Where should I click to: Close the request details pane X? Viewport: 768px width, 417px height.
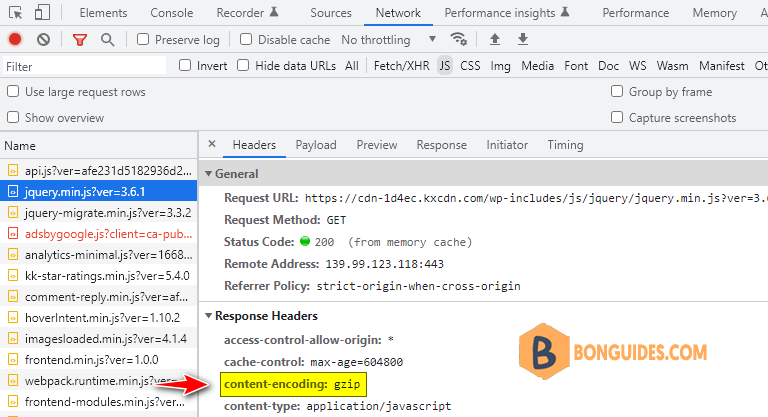(212, 144)
